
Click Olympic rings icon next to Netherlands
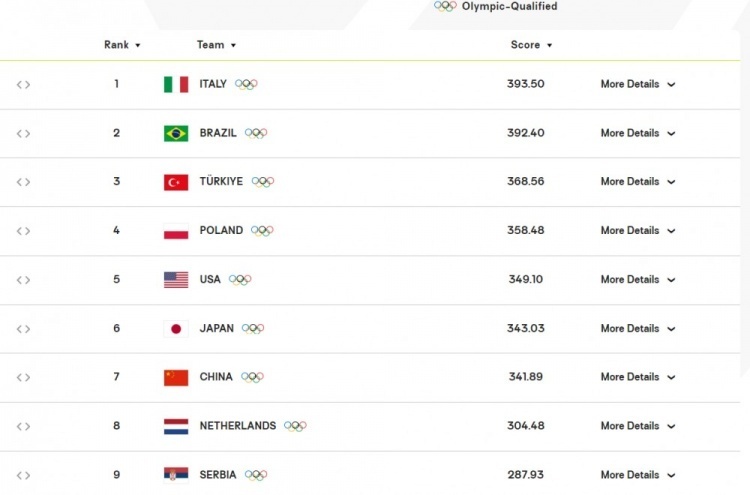[x=295, y=426]
